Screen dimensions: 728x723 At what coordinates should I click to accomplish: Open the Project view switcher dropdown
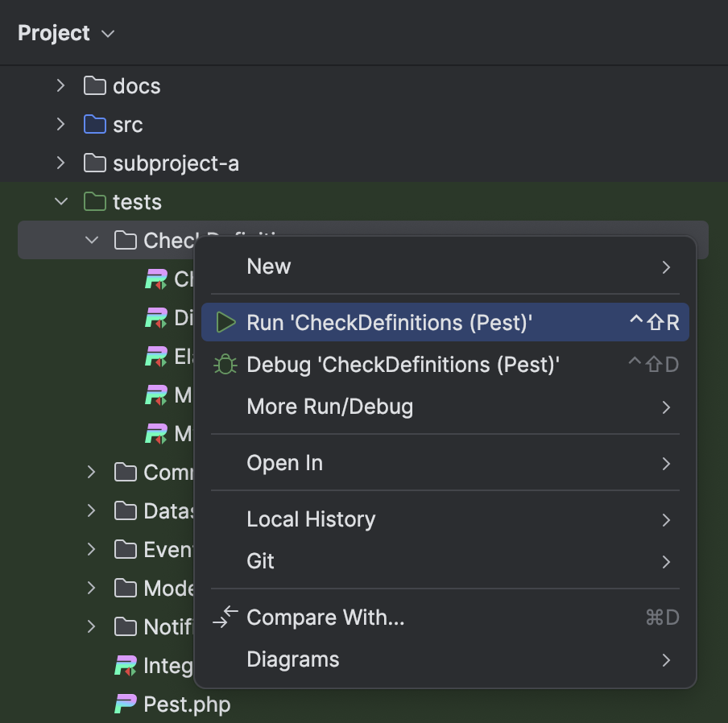coord(109,33)
